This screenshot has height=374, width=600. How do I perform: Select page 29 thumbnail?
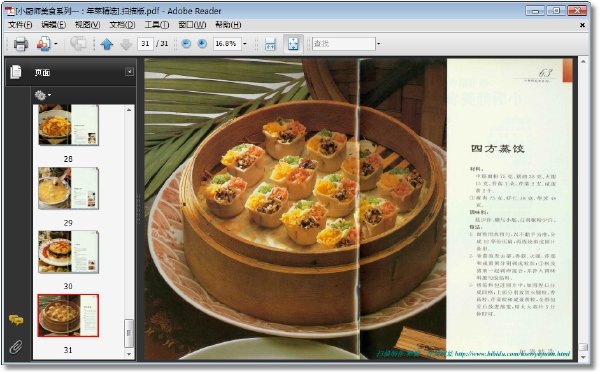pyautogui.click(x=68, y=188)
